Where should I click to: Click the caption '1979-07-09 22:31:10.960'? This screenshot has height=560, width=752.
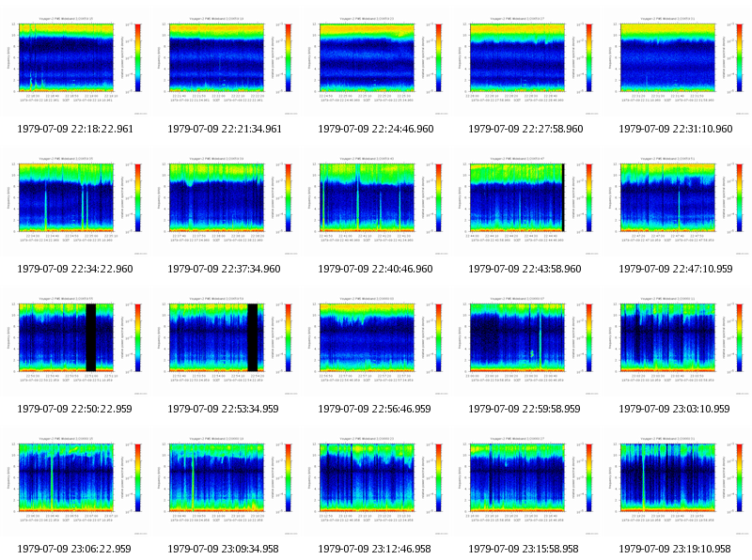pos(676,129)
